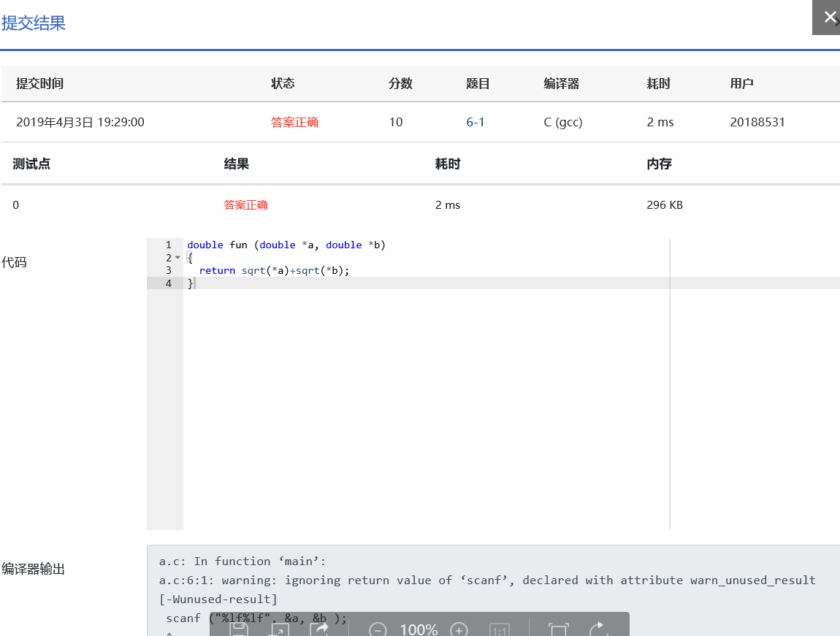Viewport: 840px width, 636px height.
Task: Click zoom in icon in viewer toolbar
Action: pos(459,629)
